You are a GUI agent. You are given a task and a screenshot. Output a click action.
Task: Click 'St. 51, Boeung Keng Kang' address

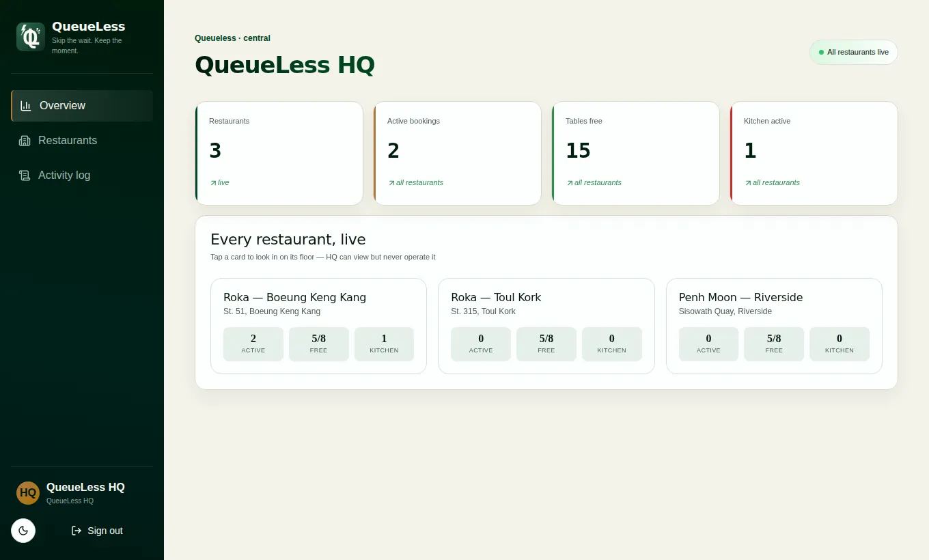click(x=272, y=311)
